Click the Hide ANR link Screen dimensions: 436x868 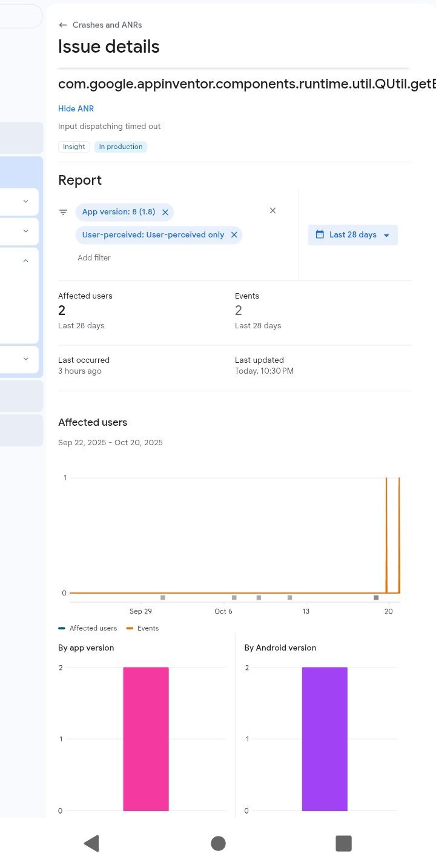pyautogui.click(x=76, y=108)
